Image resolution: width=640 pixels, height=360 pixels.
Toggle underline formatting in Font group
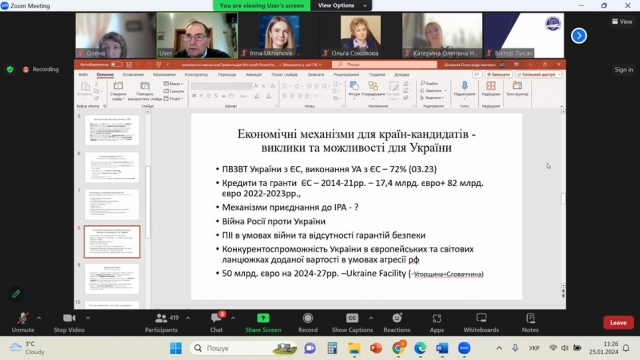[209, 96]
